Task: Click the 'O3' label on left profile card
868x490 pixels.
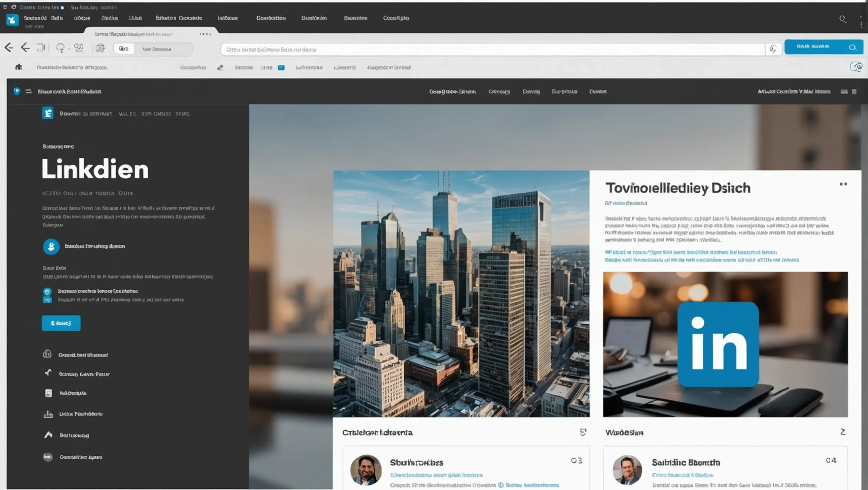Action: [576, 460]
